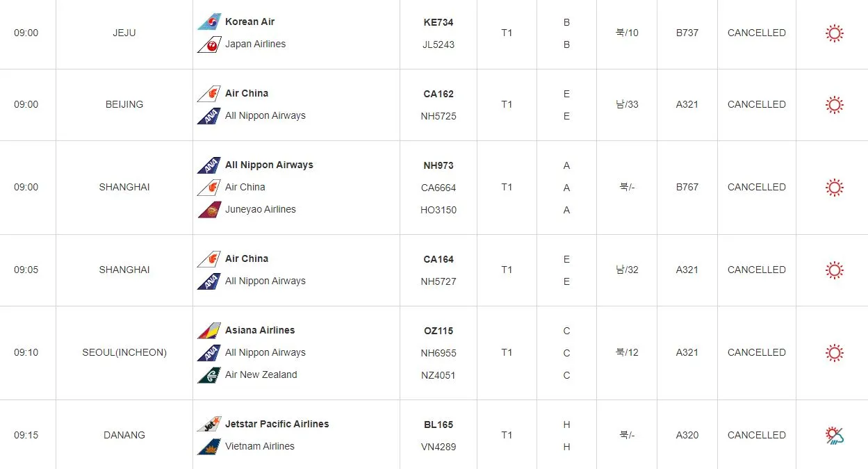Click the Korean Air logo icon

coord(208,22)
